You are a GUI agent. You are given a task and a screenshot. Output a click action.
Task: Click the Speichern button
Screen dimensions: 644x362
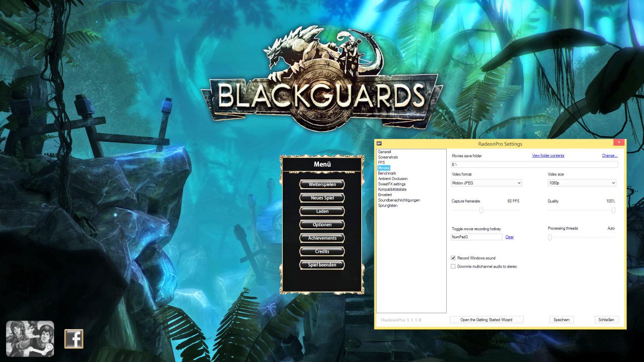(561, 320)
